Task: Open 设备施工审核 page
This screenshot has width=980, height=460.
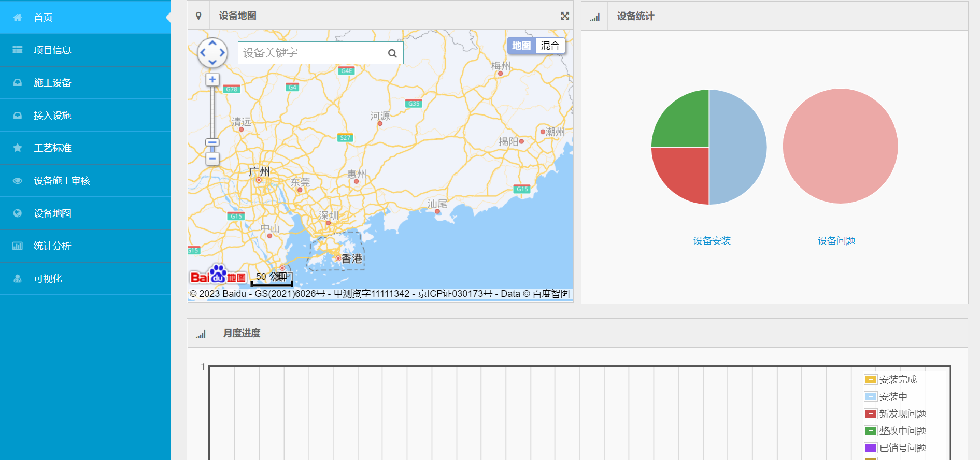Action: coord(86,180)
